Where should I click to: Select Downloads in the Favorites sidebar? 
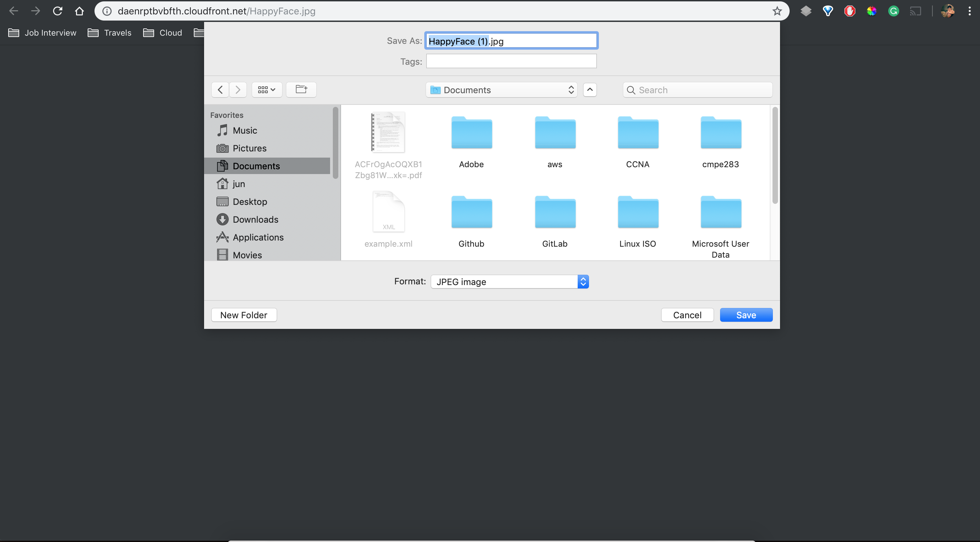coord(255,219)
